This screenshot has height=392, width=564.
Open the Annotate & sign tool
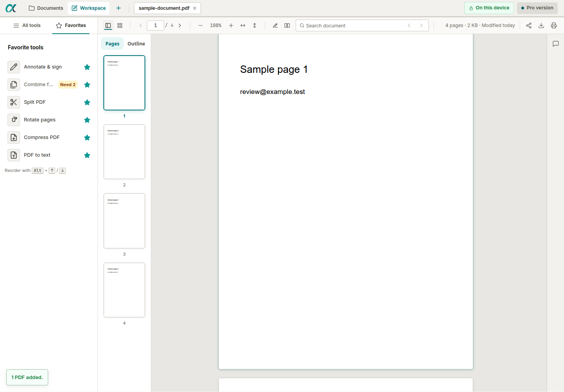point(43,67)
